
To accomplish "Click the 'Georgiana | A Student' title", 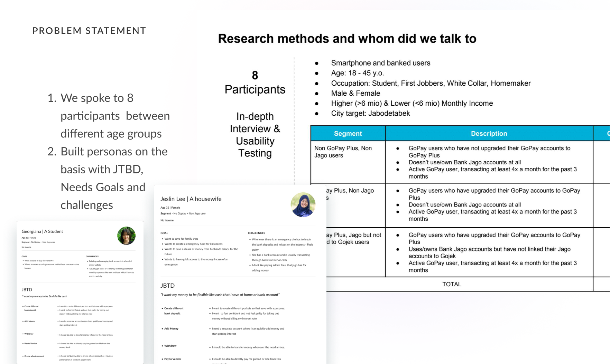I will click(x=42, y=231).
